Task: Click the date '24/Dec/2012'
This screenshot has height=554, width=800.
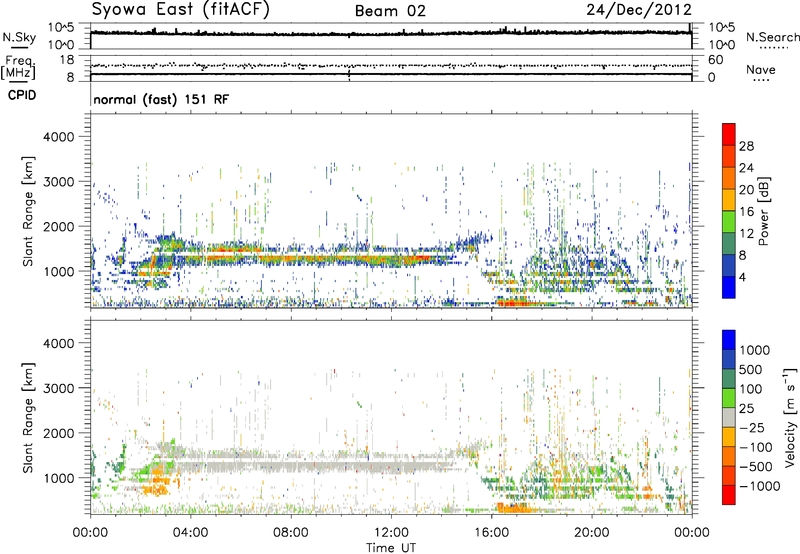Action: tap(639, 9)
